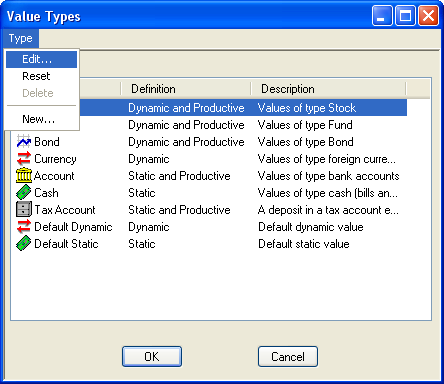This screenshot has height=384, width=444.
Task: Close the Value Types window
Action: [x=428, y=16]
